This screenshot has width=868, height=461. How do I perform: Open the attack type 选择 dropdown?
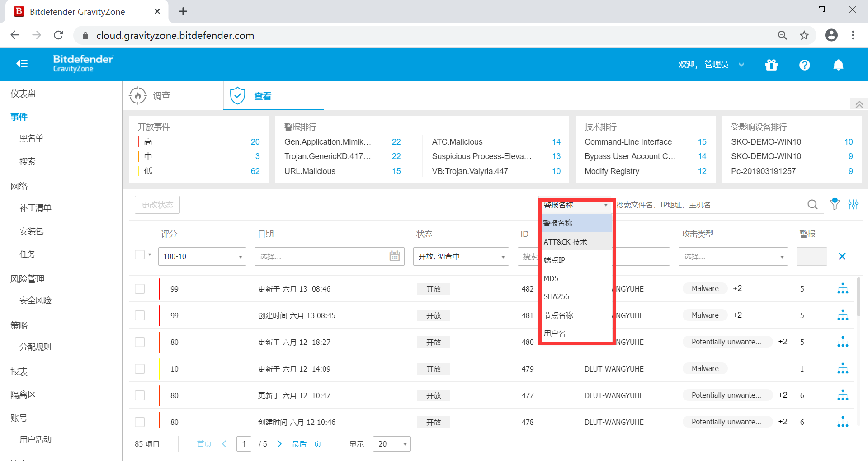pyautogui.click(x=733, y=256)
